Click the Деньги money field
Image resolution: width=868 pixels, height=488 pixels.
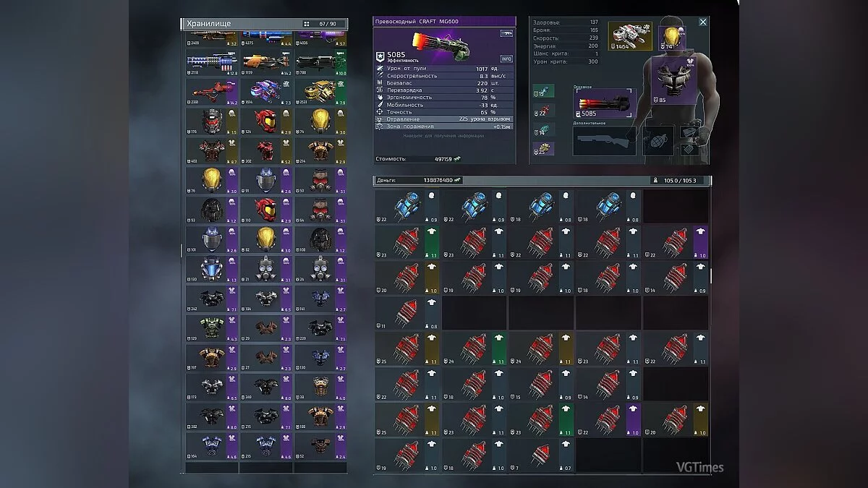point(418,180)
